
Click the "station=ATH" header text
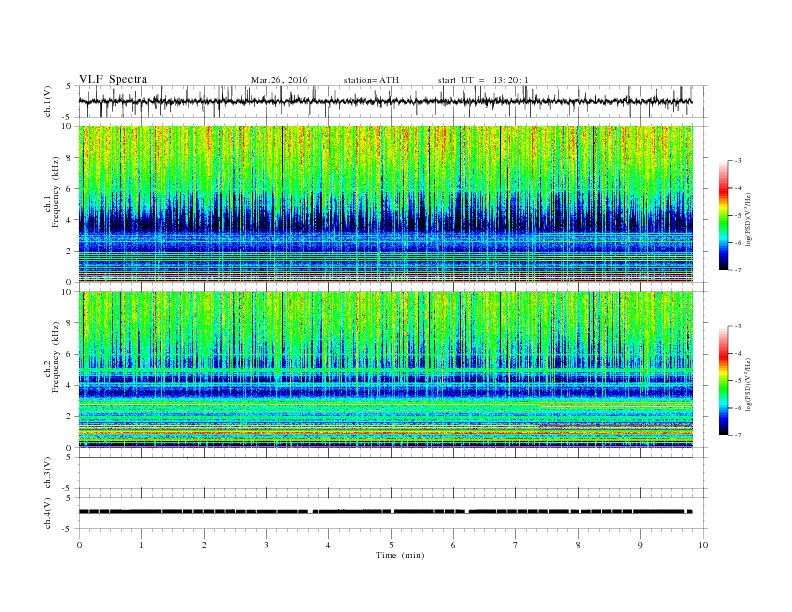point(371,80)
